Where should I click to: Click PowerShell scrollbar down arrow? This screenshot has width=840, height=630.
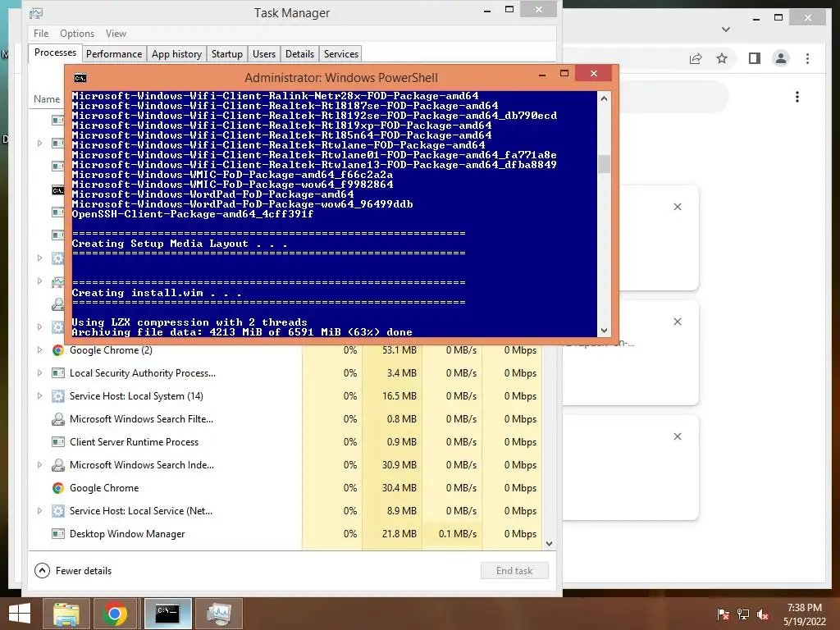click(x=604, y=331)
